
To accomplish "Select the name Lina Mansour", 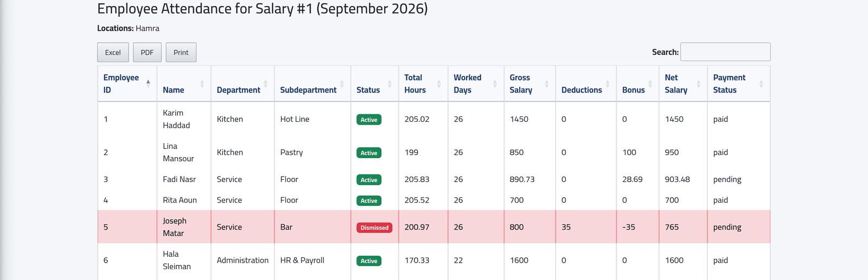I will click(x=178, y=152).
